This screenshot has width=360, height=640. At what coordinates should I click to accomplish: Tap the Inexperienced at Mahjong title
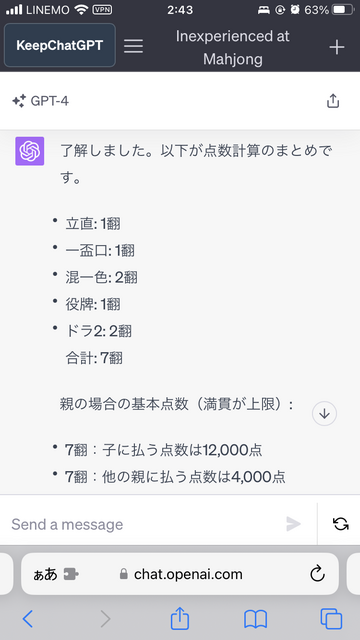[x=233, y=48]
